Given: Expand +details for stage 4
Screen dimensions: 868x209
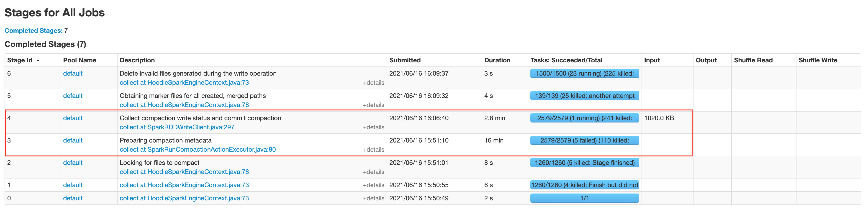Looking at the screenshot, I should (x=373, y=127).
